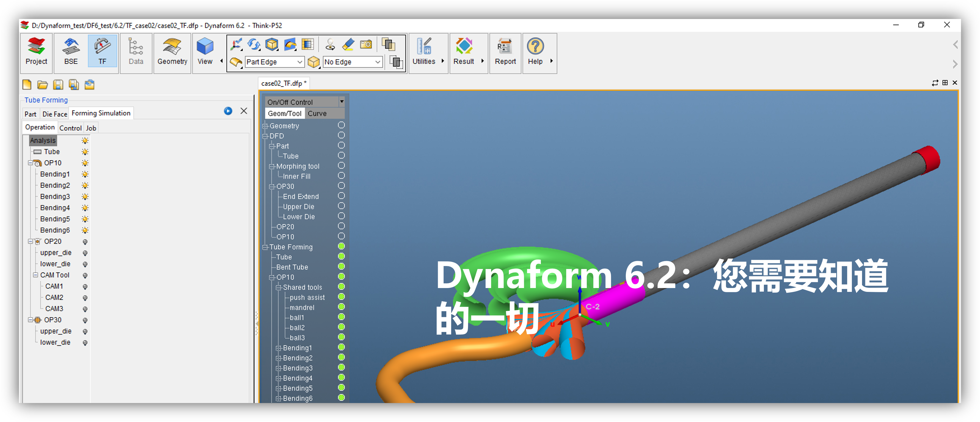Click the blue rotate arrows icon
The height and width of the screenshot is (422, 980).
254,45
